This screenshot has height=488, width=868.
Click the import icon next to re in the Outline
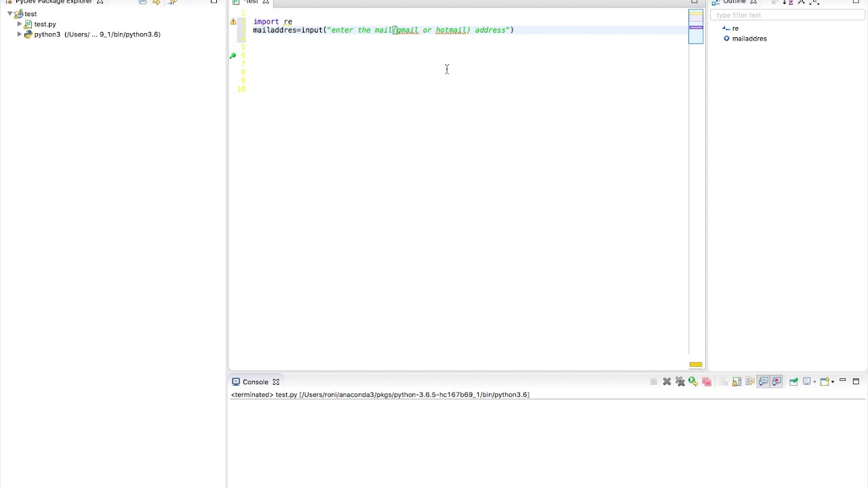click(x=726, y=28)
